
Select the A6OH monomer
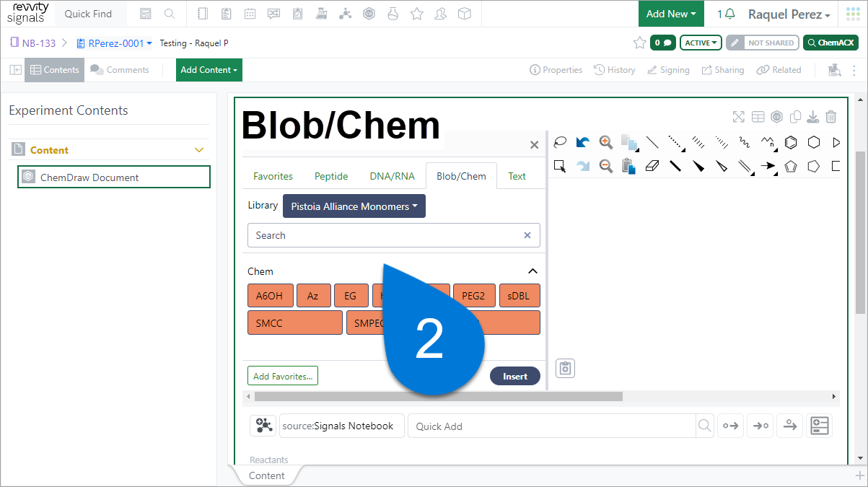pyautogui.click(x=270, y=296)
